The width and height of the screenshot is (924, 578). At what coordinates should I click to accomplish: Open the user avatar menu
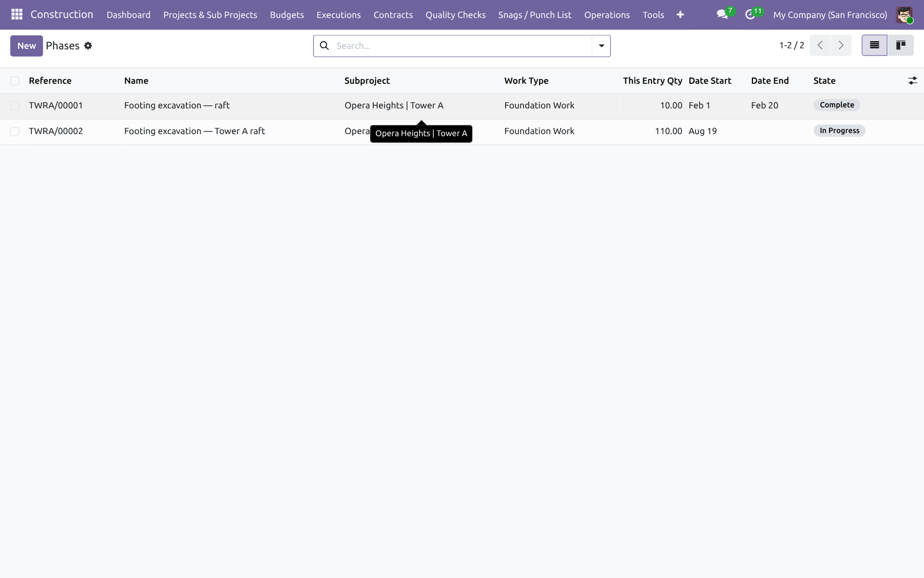tap(904, 15)
